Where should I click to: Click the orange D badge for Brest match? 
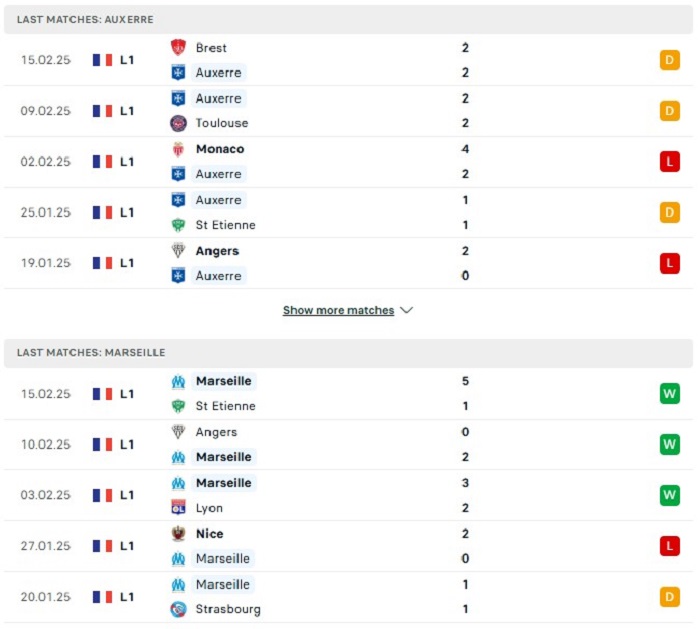pos(670,60)
